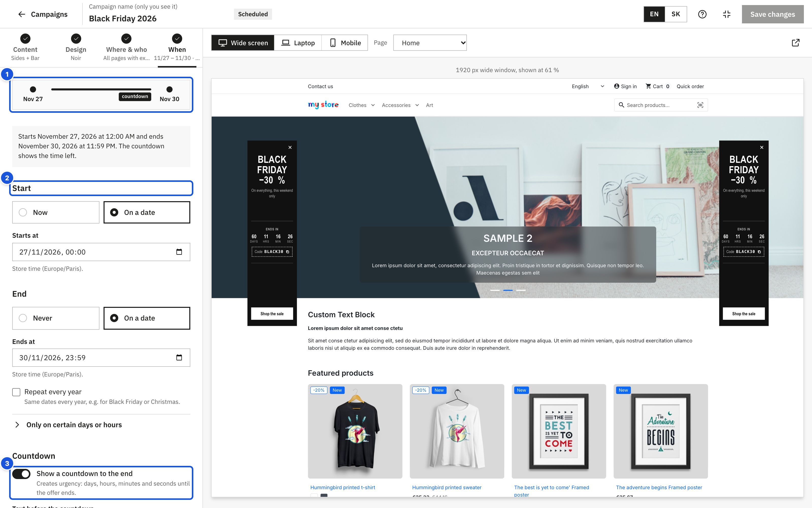Open the Page dropdown showing Home
Image resolution: width=812 pixels, height=508 pixels.
click(x=430, y=43)
